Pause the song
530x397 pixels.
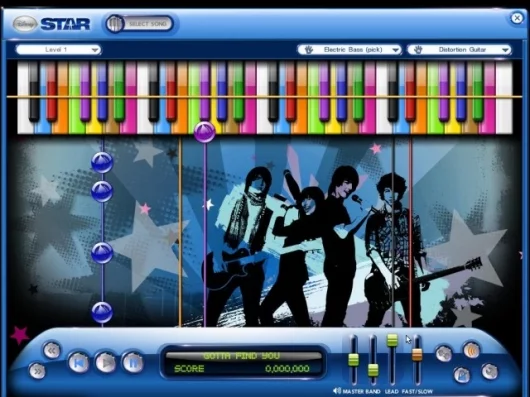click(133, 363)
